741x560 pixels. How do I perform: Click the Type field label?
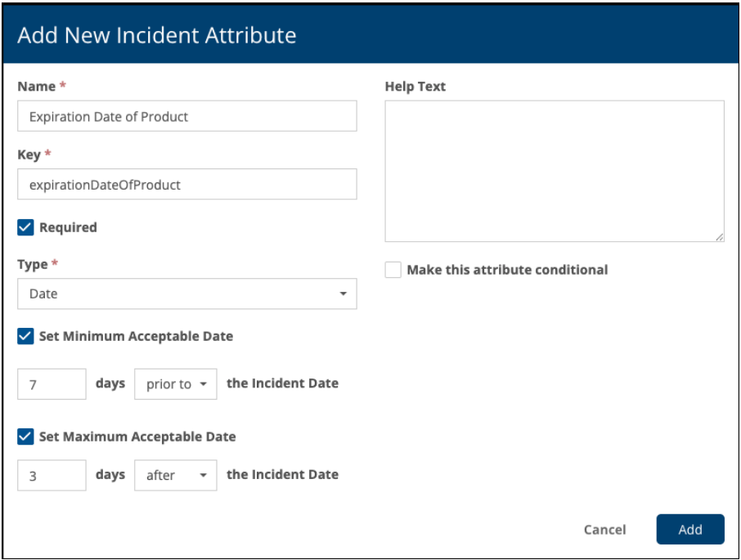(33, 264)
